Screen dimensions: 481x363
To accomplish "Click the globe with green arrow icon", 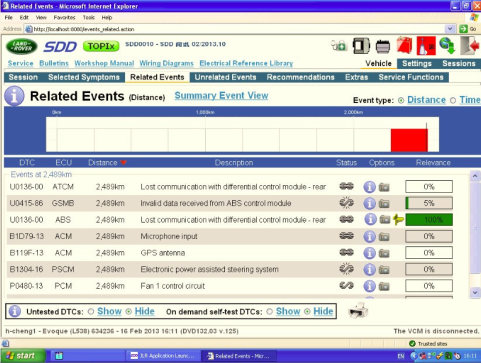I will [x=447, y=46].
